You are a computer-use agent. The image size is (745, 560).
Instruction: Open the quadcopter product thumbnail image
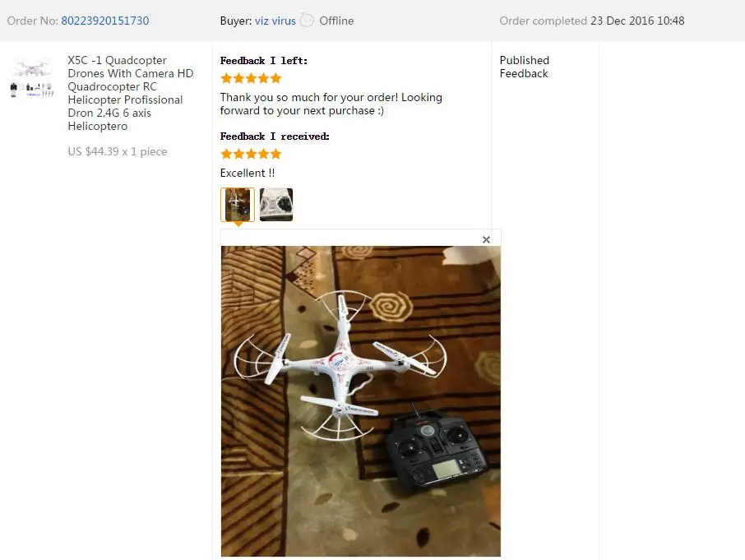coord(32,77)
